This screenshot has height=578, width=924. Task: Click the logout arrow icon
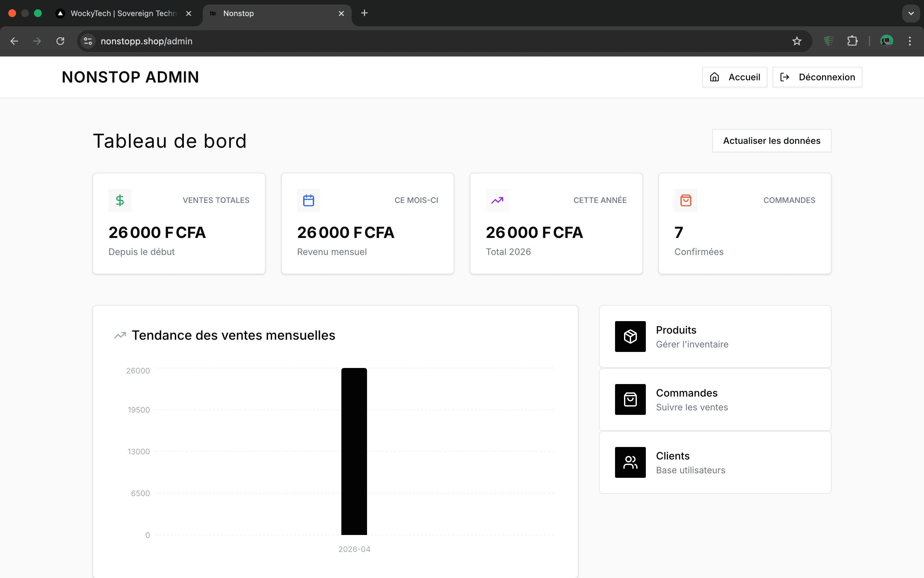pos(785,77)
